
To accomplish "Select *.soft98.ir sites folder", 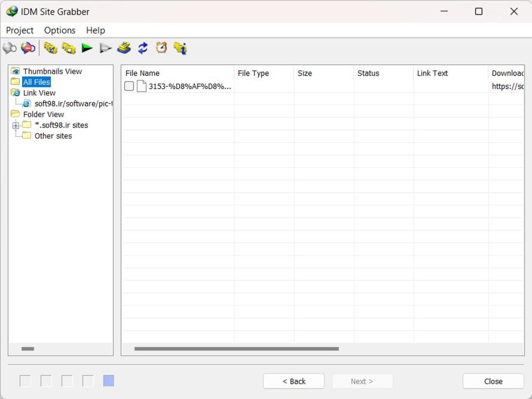I will click(x=61, y=125).
